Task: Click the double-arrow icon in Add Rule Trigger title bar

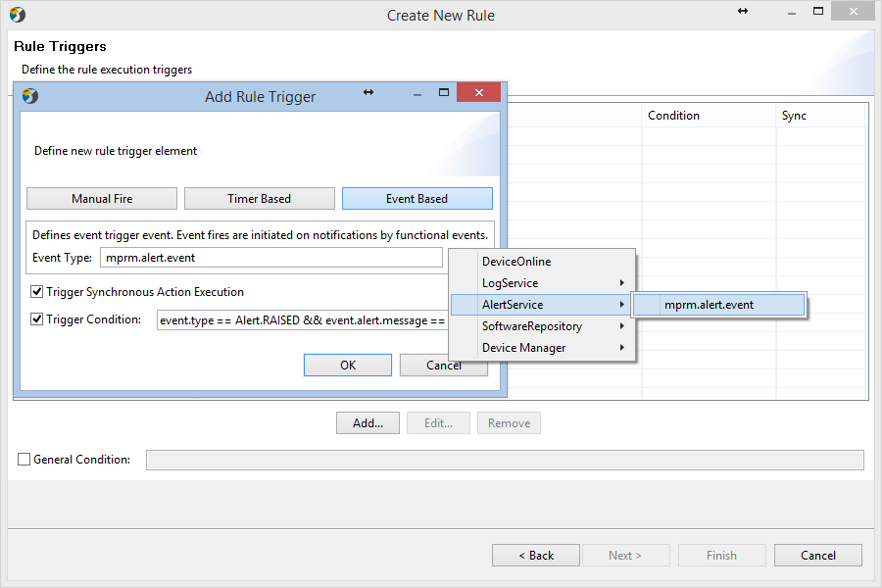Action: tap(368, 92)
